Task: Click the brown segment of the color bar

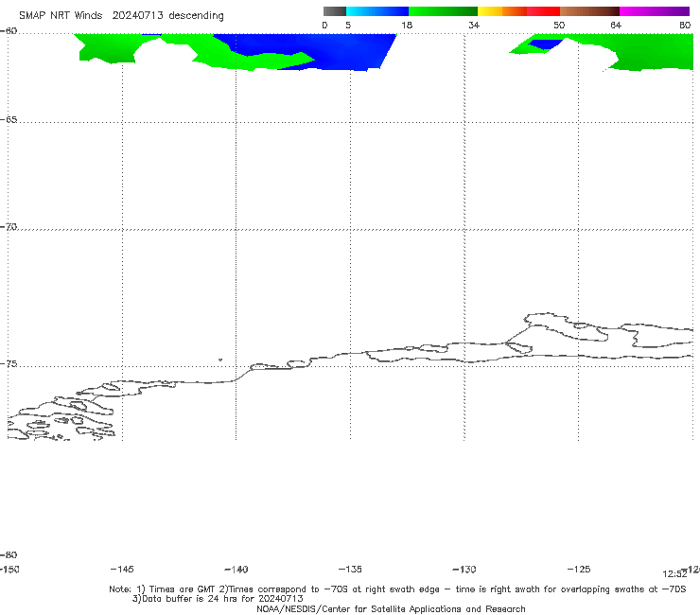Action: point(589,11)
